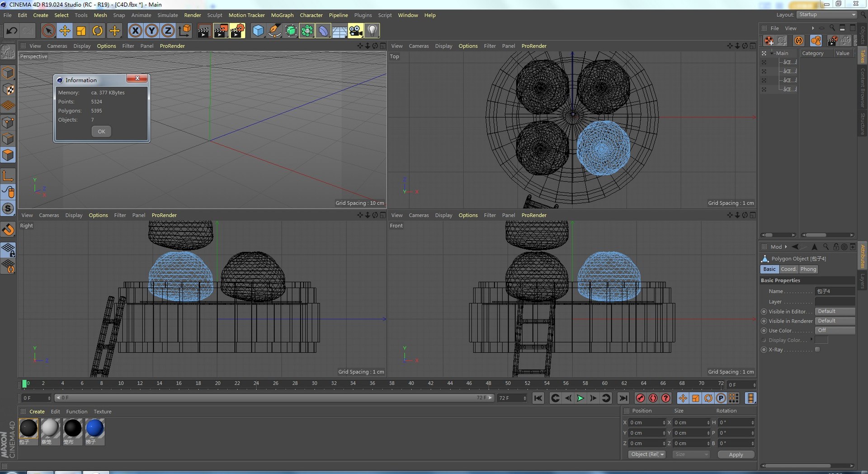Image resolution: width=868 pixels, height=474 pixels.
Task: Open the Array modeling objects icon
Action: (307, 31)
